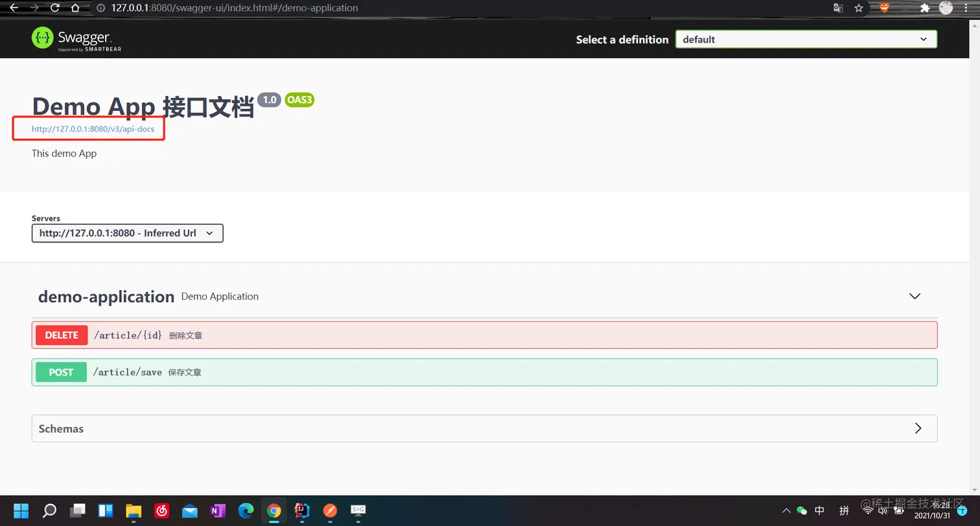The height and width of the screenshot is (526, 980).
Task: Click the 'Demo Application' tag description
Action: pos(220,296)
